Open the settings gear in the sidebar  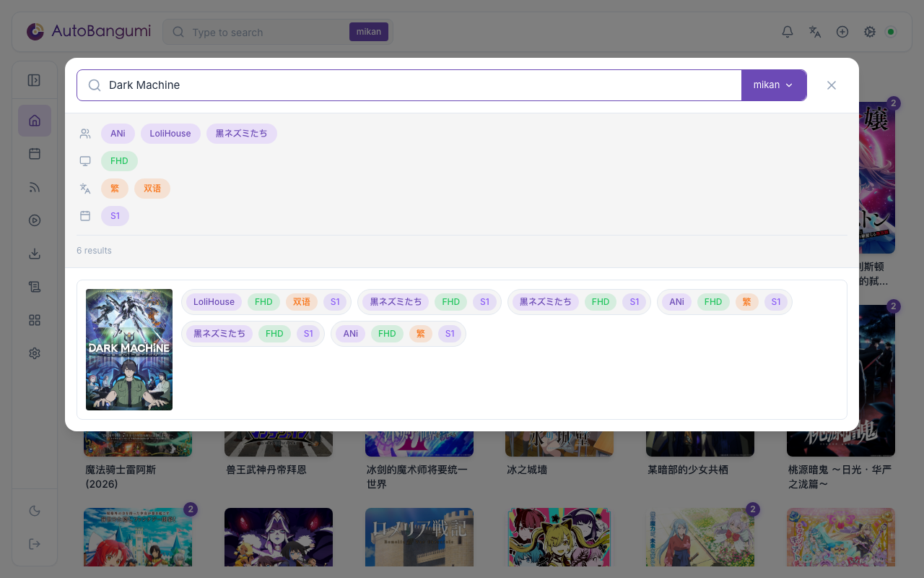[x=35, y=353]
